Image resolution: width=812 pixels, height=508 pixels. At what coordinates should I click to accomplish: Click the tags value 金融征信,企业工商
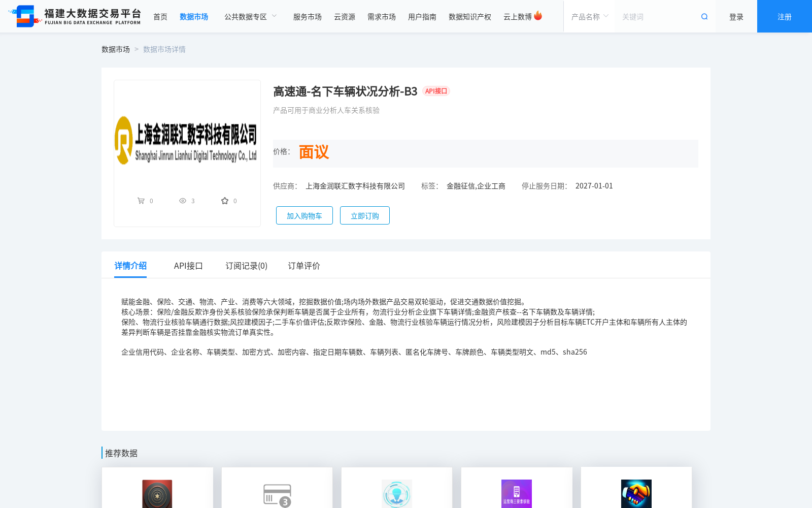476,186
